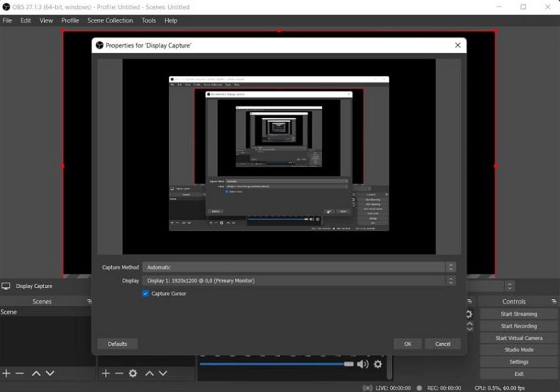Open source properties gear icon
The width and height of the screenshot is (560, 392).
pos(133,374)
